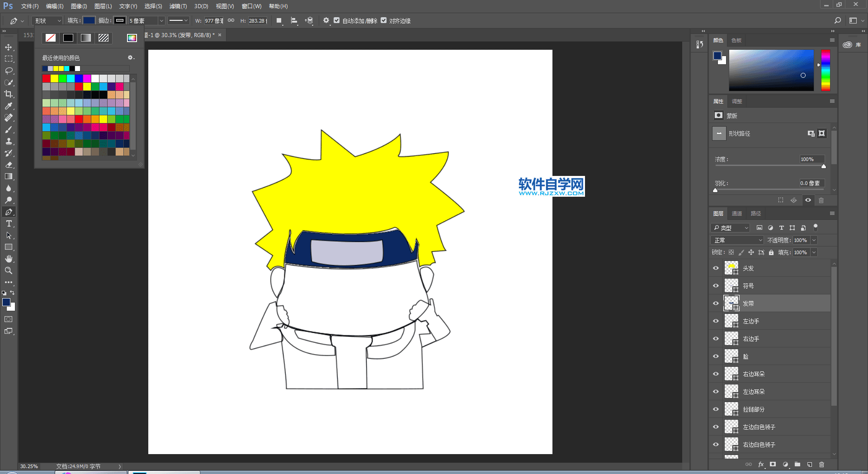
Task: Select the Lasso tool
Action: [9, 71]
